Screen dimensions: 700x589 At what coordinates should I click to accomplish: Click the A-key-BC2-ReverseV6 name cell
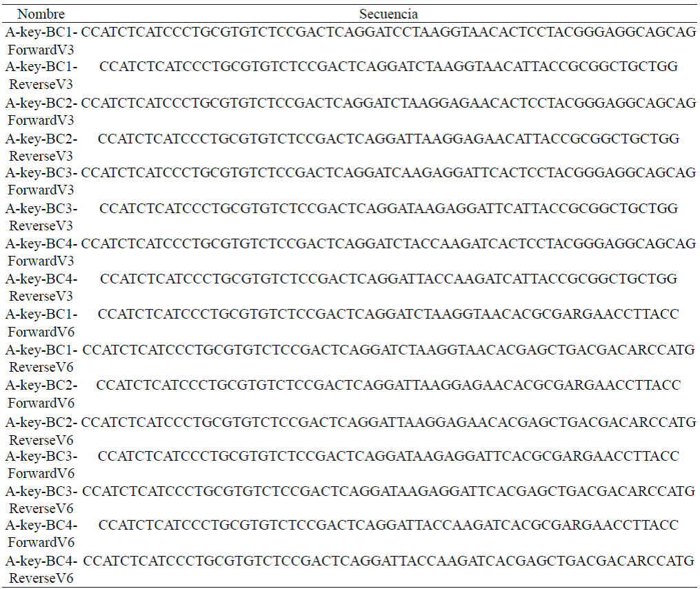[41, 431]
